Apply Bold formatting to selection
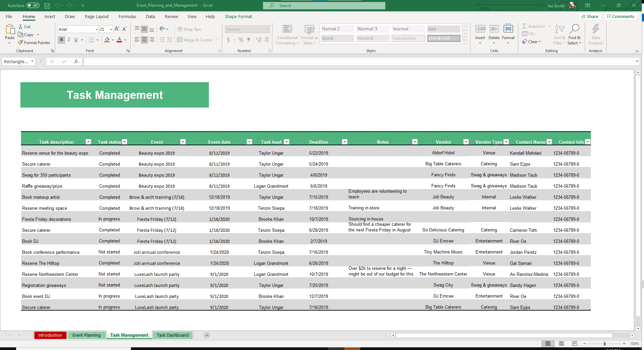Image resolution: width=644 pixels, height=350 pixels. [x=61, y=40]
